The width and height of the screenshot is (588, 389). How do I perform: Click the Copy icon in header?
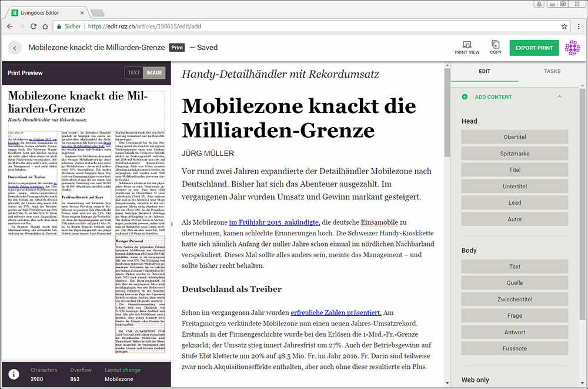495,48
